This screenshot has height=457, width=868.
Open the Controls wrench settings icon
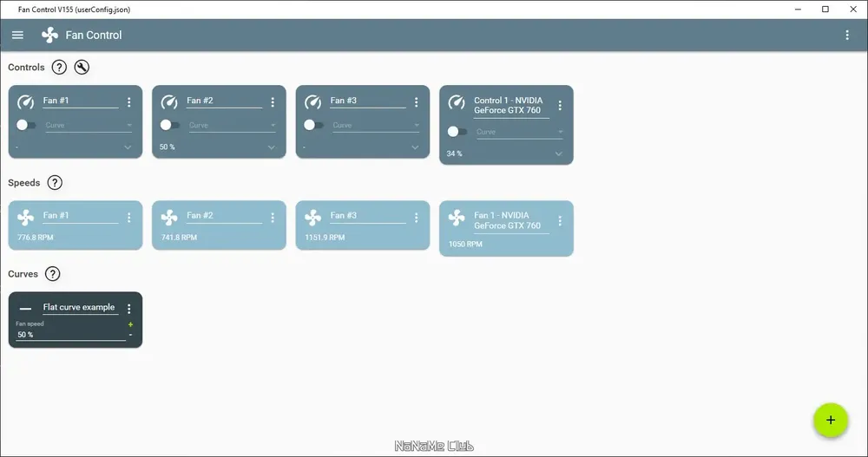point(82,67)
